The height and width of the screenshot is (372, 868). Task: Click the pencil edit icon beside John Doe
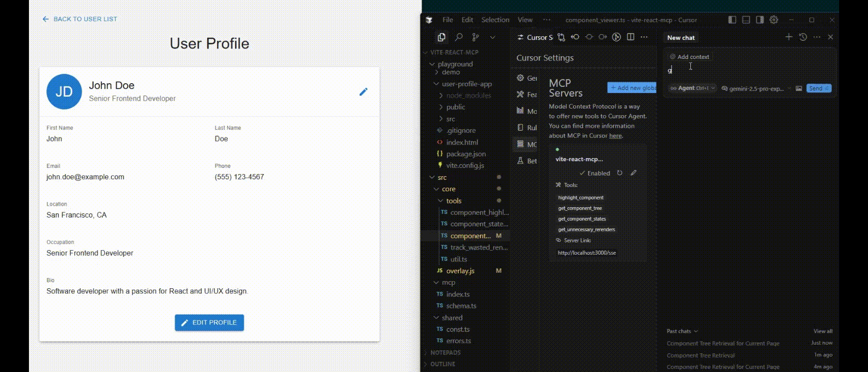point(363,92)
